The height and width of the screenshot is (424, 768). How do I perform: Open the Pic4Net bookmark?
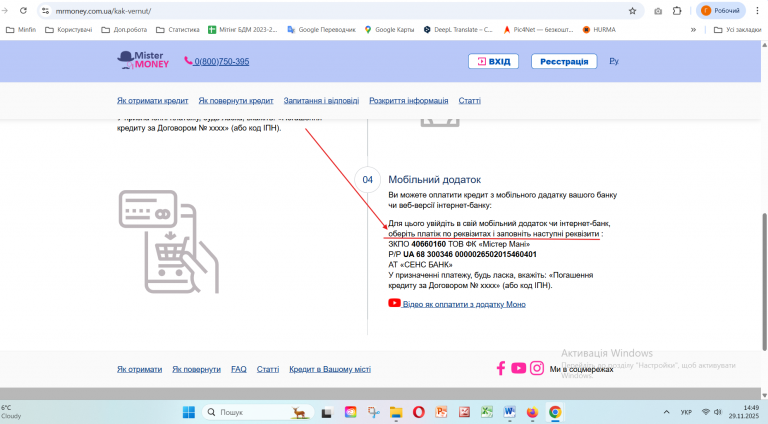538,30
